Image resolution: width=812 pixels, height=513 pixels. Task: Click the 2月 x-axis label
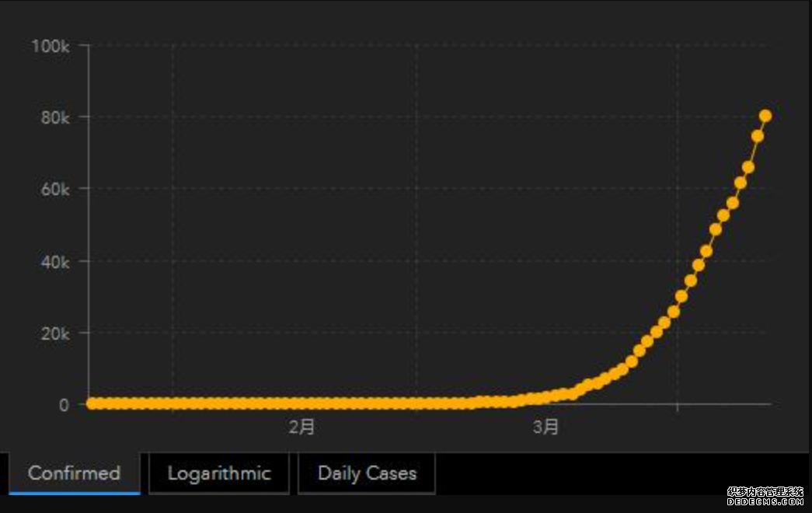coord(302,427)
